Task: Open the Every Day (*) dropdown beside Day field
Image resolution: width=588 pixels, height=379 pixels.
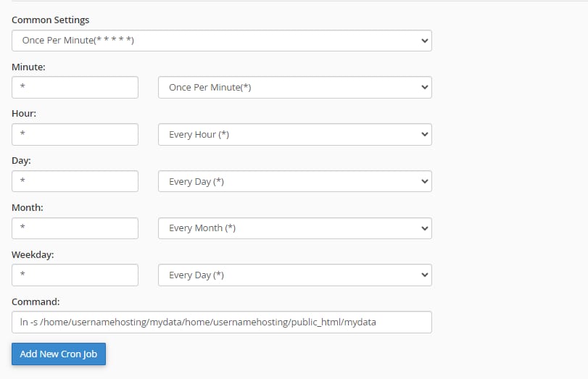Action: pos(294,181)
